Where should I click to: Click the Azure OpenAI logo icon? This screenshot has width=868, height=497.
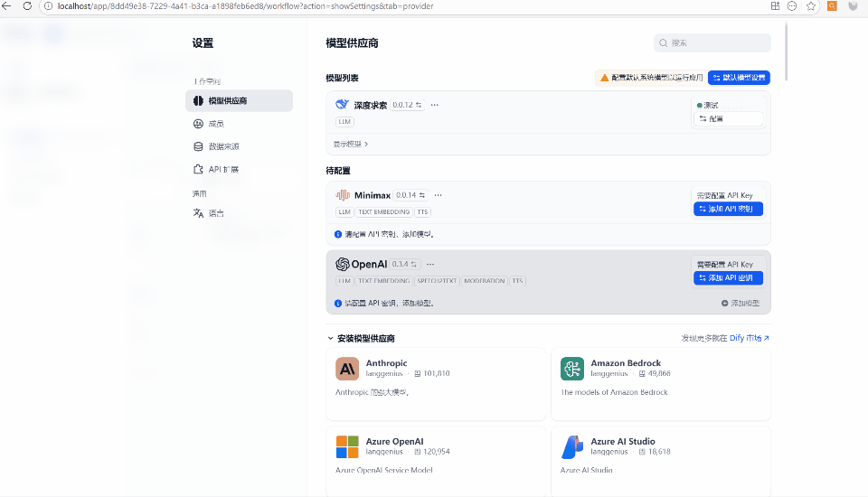click(347, 446)
